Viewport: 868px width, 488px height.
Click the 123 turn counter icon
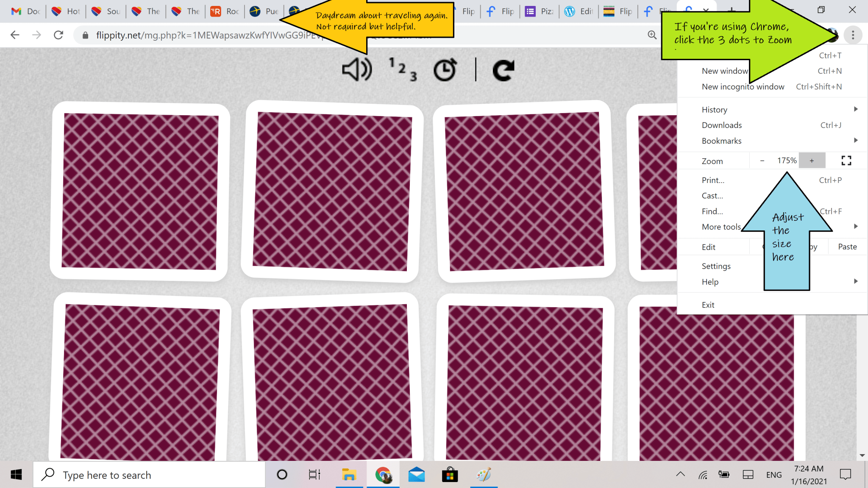[x=402, y=69]
